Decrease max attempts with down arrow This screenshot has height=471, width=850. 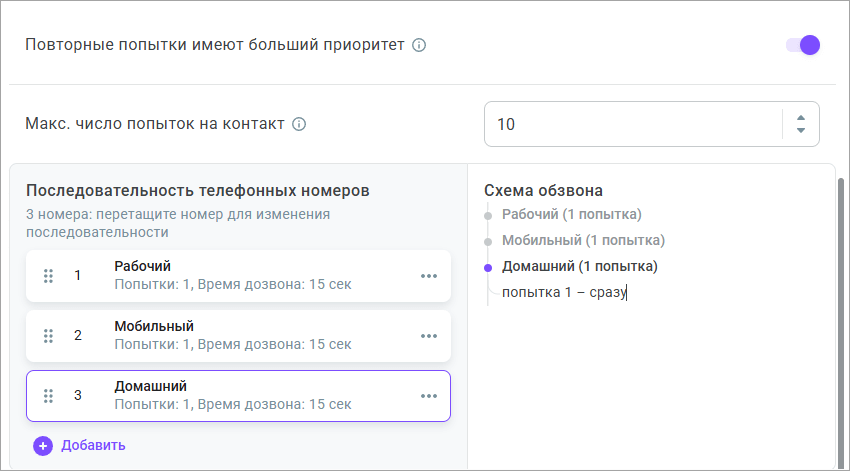click(x=800, y=131)
